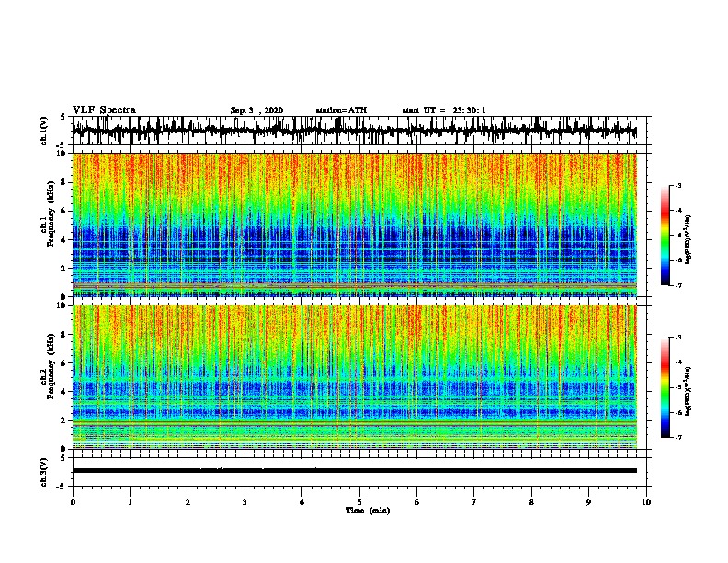The width and height of the screenshot is (728, 563).
Task: Click the ch.1 voltage waveform trace panel
Action: pyautogui.click(x=359, y=131)
